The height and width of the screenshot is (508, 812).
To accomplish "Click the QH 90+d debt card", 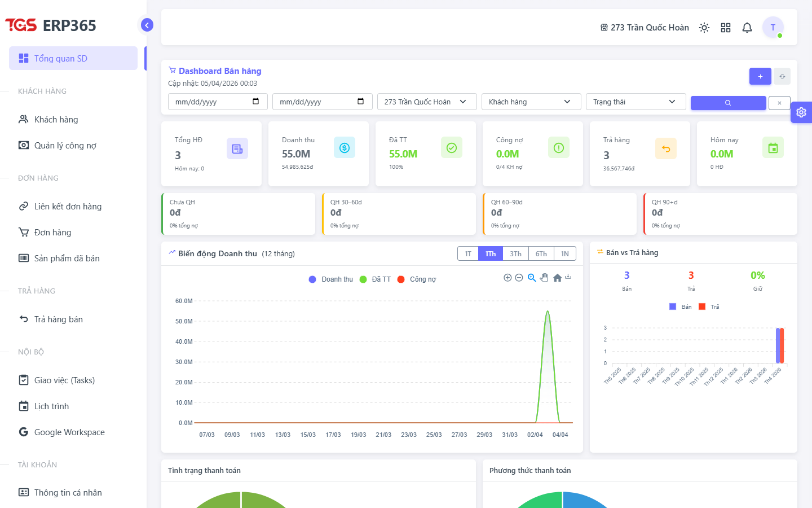I will (x=720, y=214).
